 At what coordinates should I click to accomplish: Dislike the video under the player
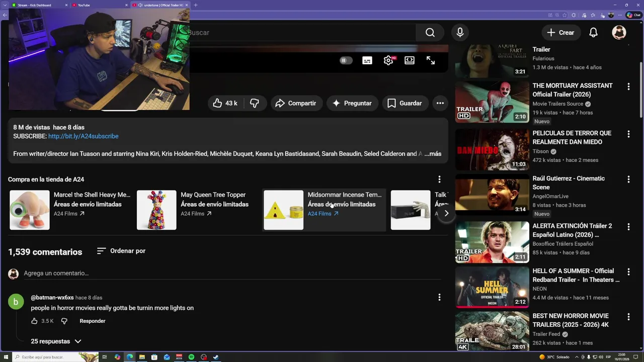(x=255, y=103)
